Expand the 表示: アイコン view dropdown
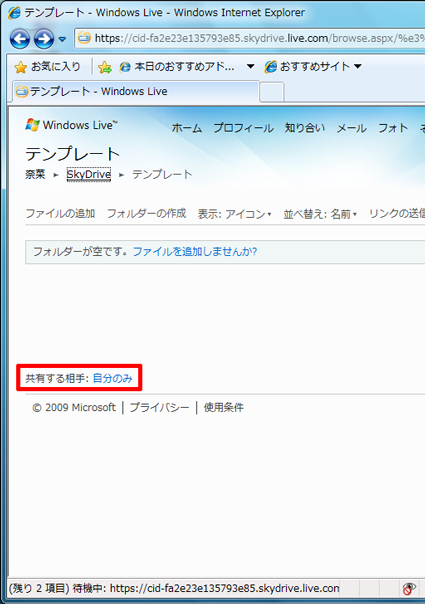425x604 pixels. tap(234, 214)
